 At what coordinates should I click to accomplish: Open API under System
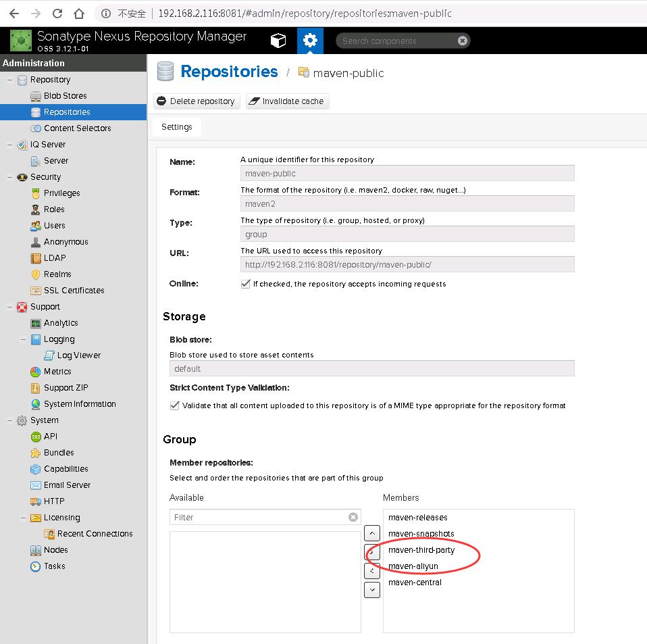click(51, 437)
